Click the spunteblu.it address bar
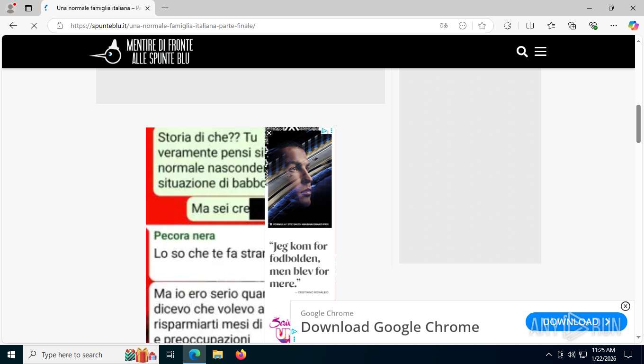The height and width of the screenshot is (364, 644). 246,26
